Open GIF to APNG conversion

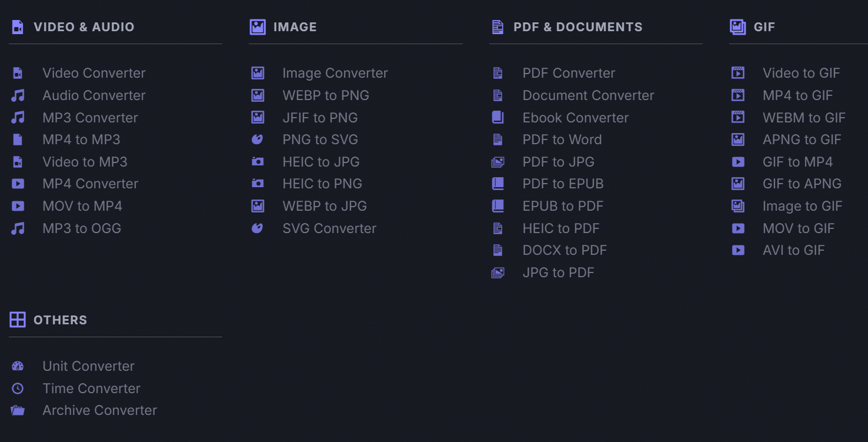coord(802,184)
